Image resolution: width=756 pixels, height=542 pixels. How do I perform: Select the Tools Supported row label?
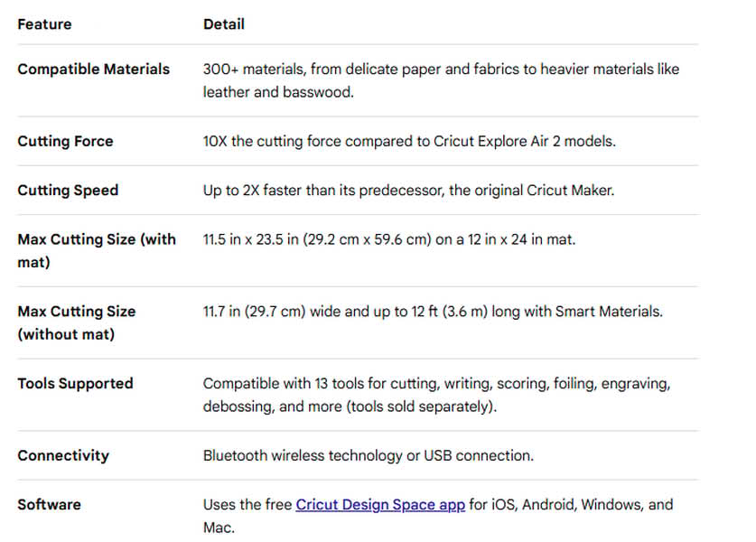point(75,383)
